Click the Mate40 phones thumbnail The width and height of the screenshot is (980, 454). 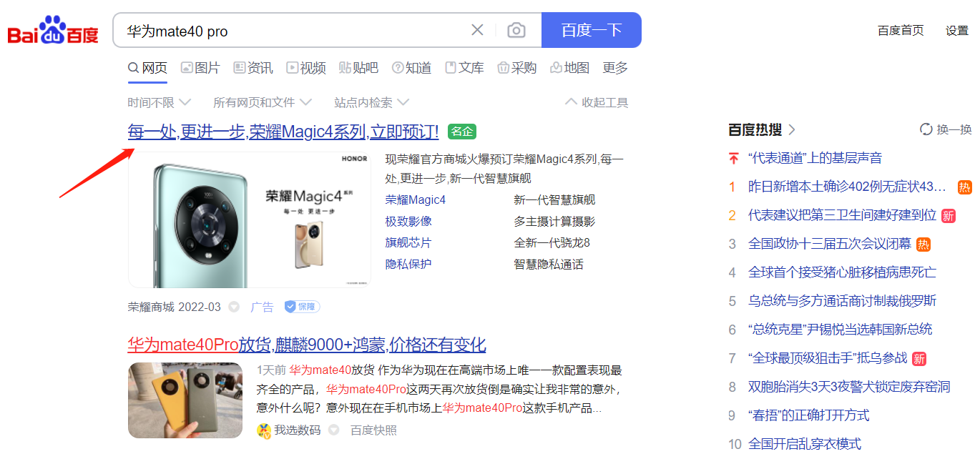click(185, 400)
